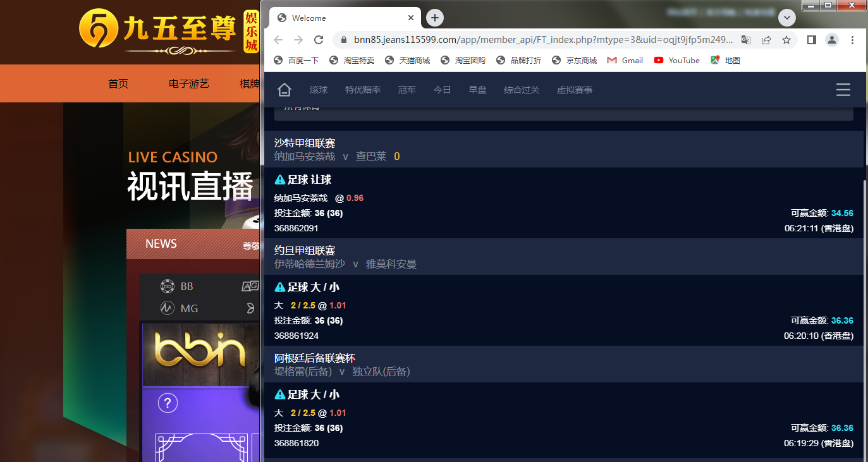
Task: Click warning icon for bet 368861820
Action: [x=280, y=395]
